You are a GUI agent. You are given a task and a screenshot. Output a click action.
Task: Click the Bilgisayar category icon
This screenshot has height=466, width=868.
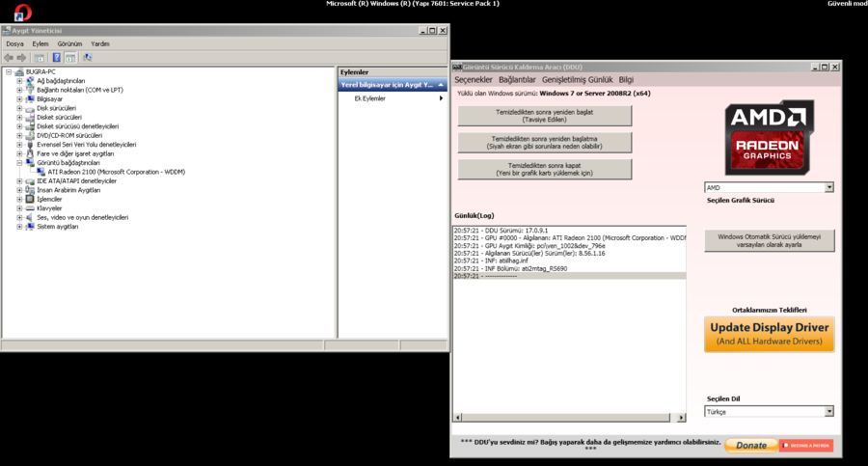pos(30,99)
